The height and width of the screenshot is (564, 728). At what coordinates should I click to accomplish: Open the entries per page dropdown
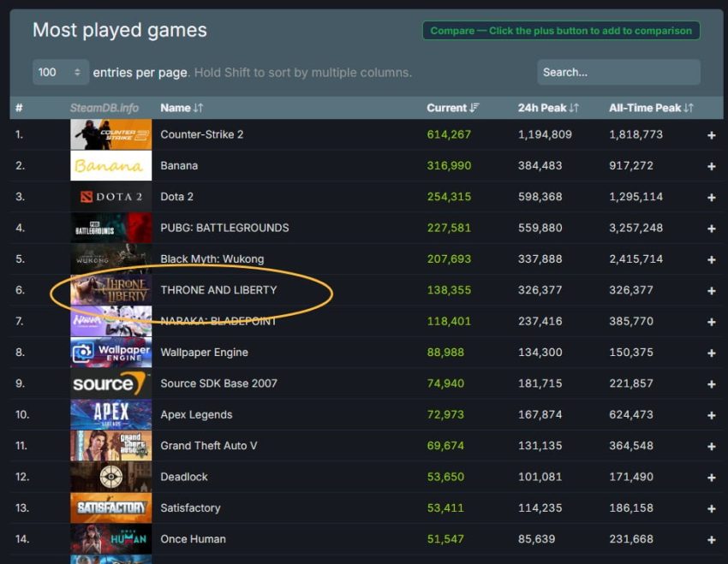[x=60, y=72]
